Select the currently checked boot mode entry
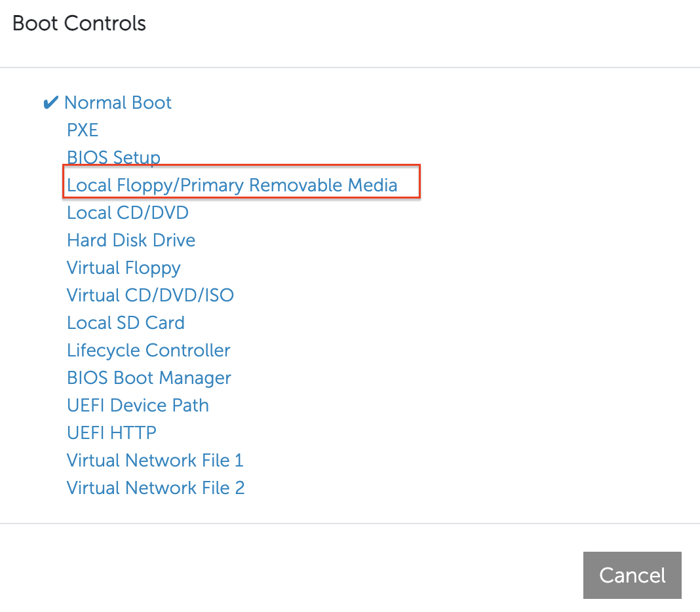 [x=118, y=103]
